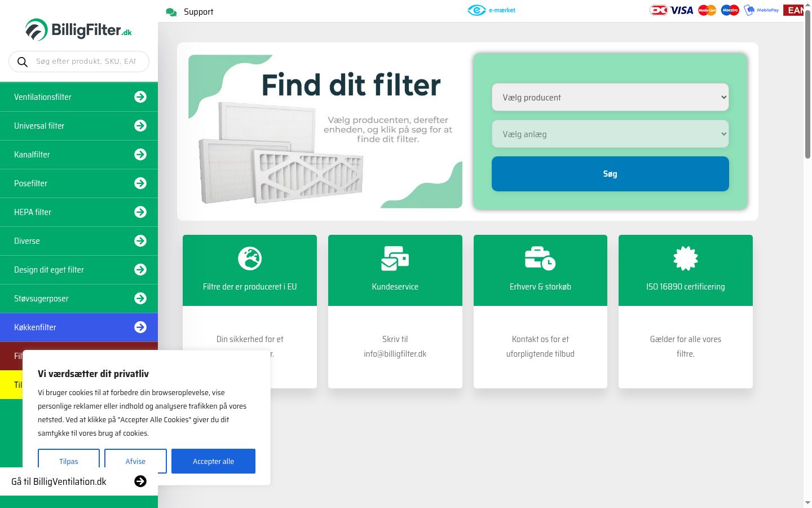Click the arrow icon beside Diverse

tap(140, 241)
